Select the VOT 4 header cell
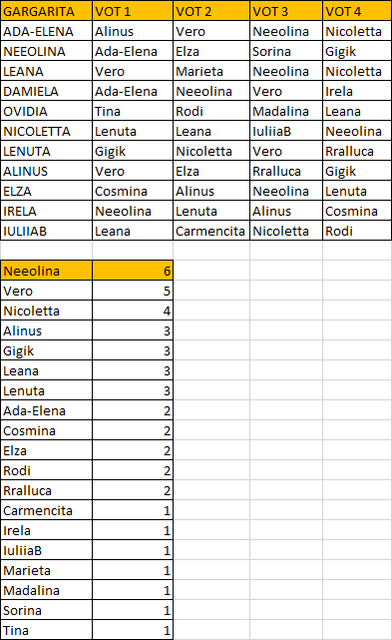The height and width of the screenshot is (640, 392). (x=357, y=11)
